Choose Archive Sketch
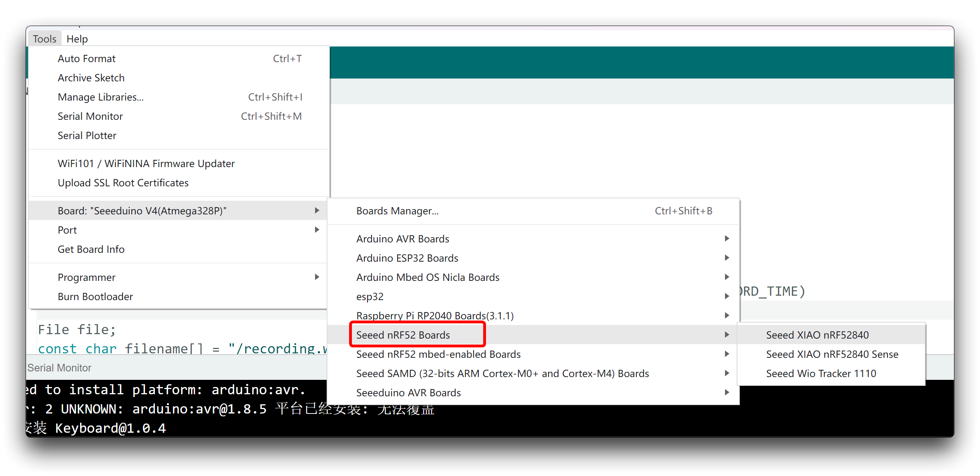The height and width of the screenshot is (476, 980). 179,78
